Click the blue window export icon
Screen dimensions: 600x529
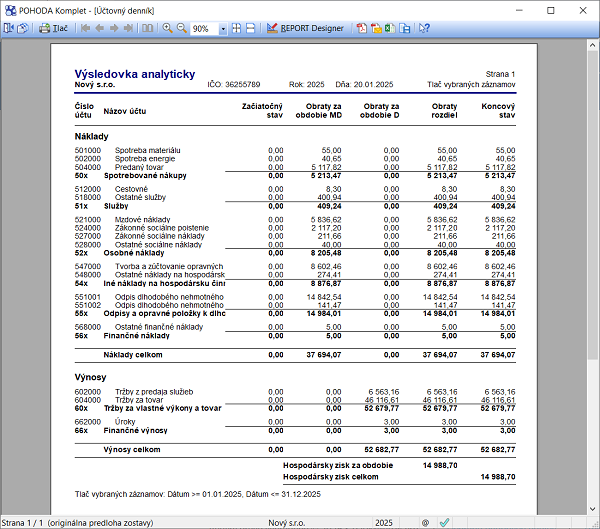(404, 28)
